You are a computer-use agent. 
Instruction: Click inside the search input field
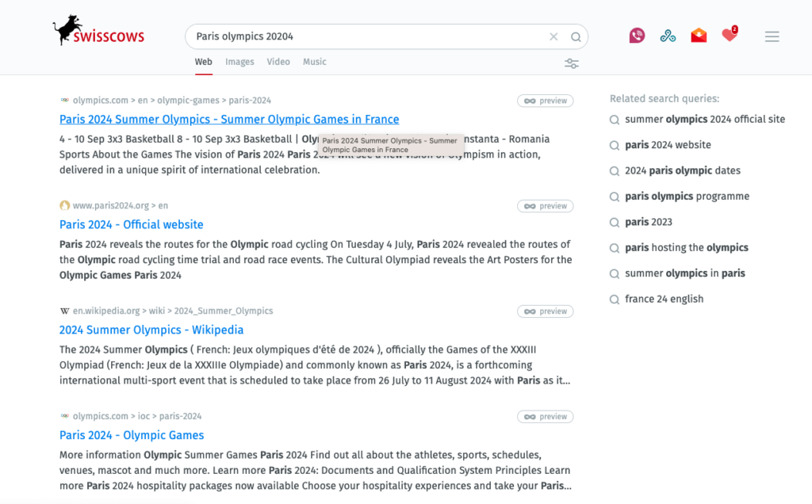(365, 36)
